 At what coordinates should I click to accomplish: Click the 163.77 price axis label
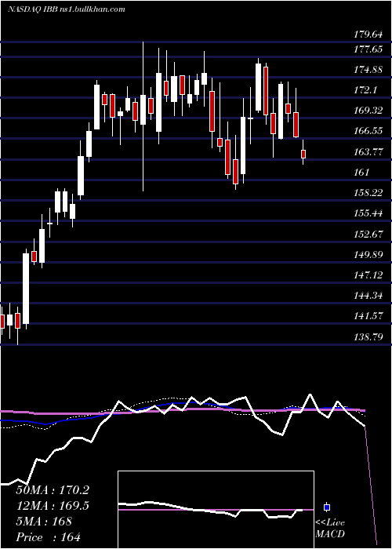(368, 152)
